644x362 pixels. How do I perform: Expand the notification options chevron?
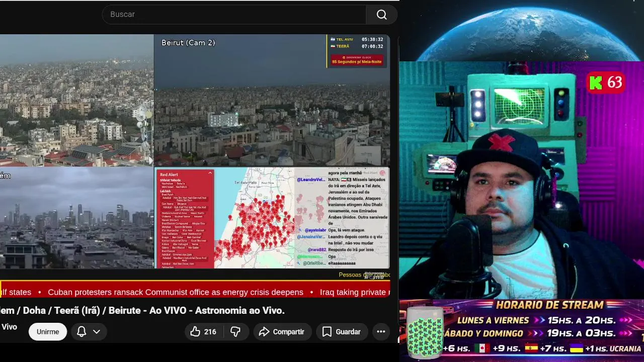pos(97,332)
